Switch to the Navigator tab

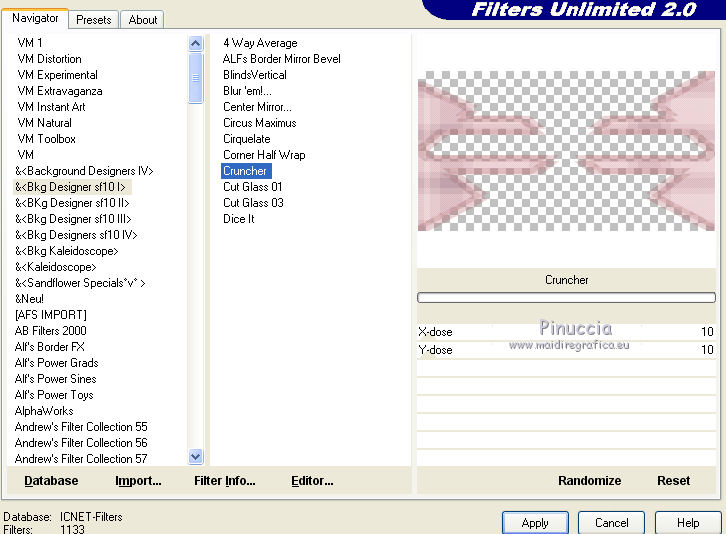click(35, 19)
